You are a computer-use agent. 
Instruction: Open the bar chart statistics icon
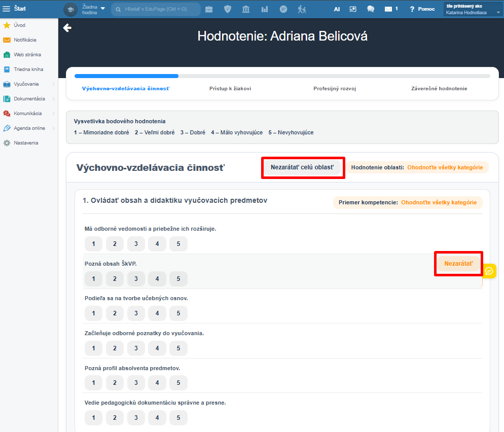click(x=265, y=9)
